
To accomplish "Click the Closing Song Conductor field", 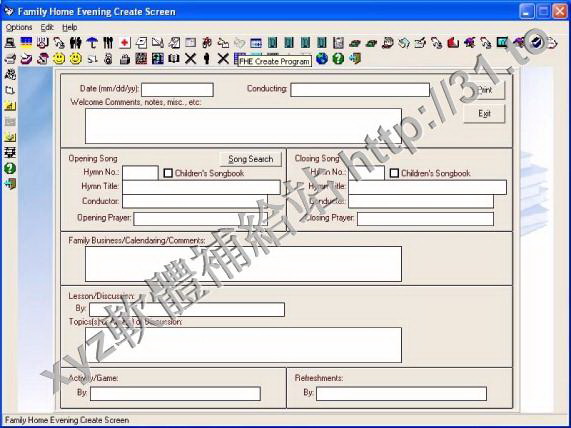I will [x=421, y=201].
